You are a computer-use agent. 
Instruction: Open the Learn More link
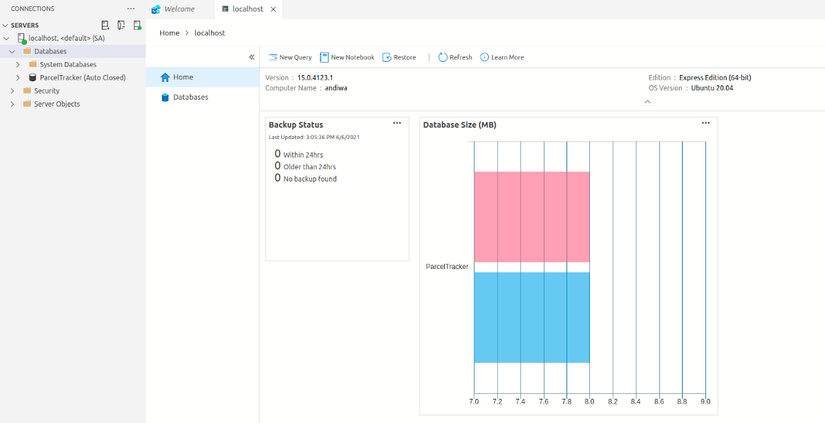click(502, 57)
